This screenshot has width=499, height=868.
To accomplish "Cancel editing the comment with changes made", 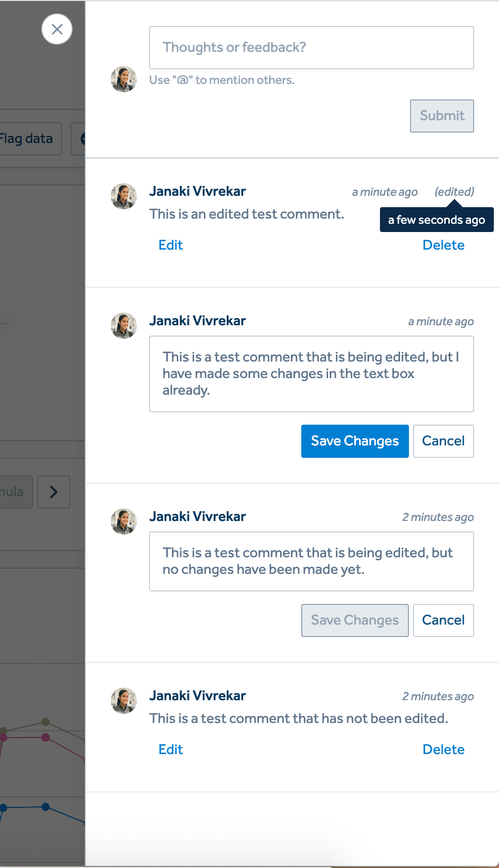I will (443, 441).
